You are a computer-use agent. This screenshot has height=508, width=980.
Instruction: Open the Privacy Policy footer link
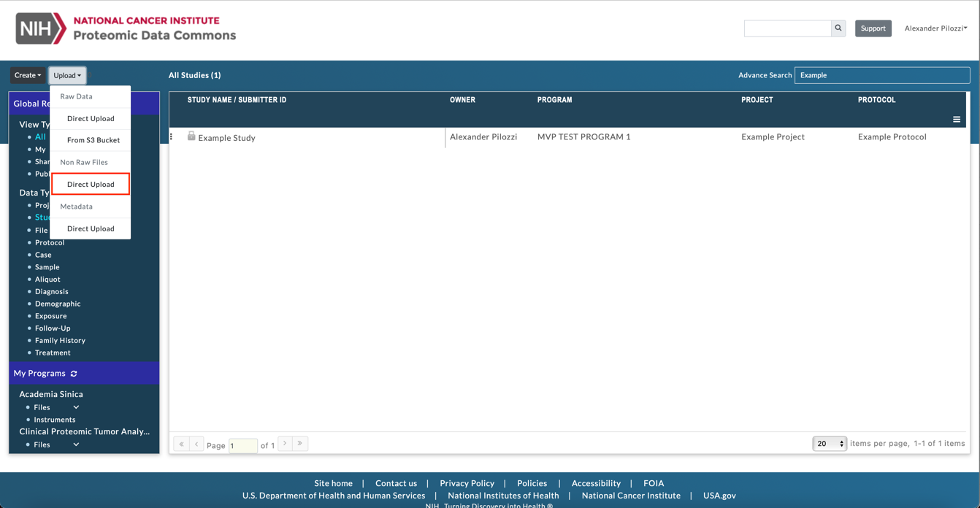[x=467, y=483]
